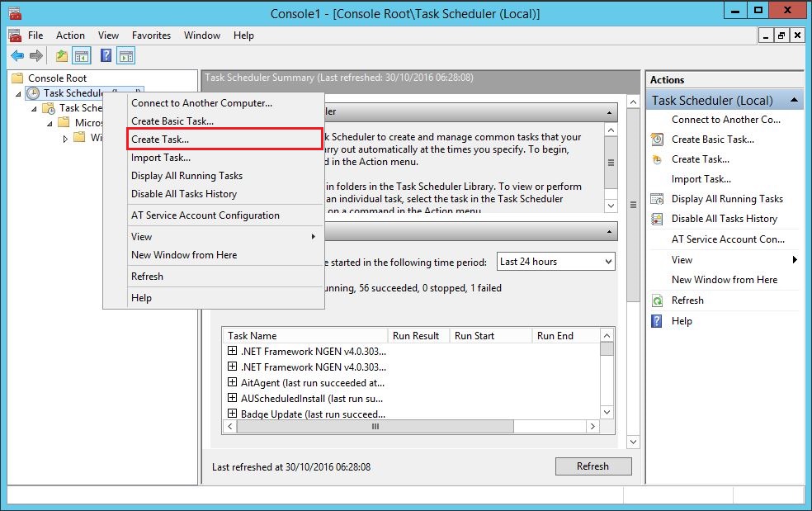Go up one level with folder arrow icon

(x=62, y=56)
